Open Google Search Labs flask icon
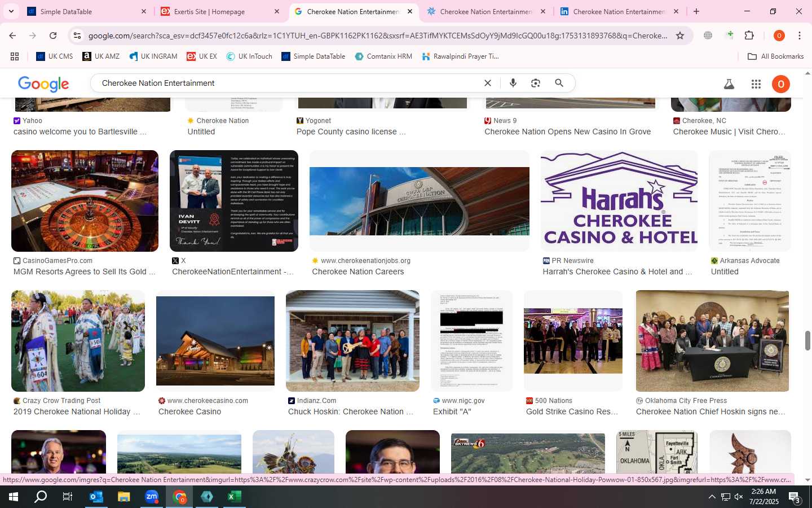This screenshot has height=508, width=812. point(729,84)
